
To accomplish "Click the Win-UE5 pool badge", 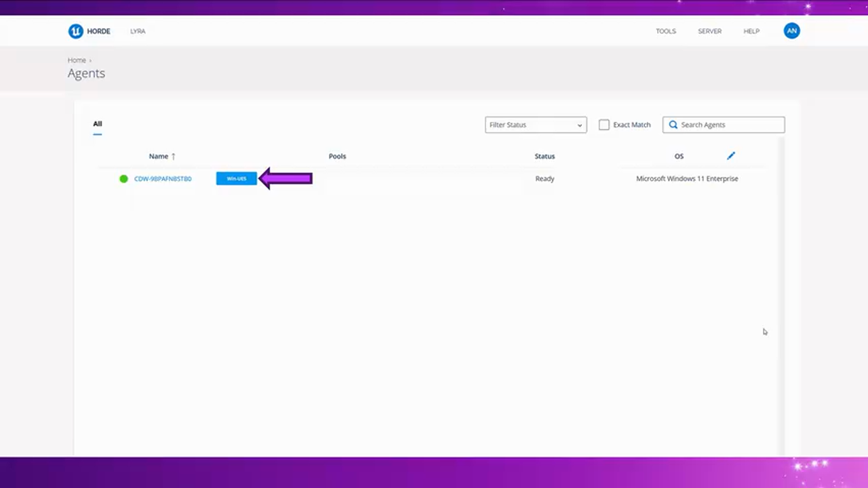I will tap(236, 179).
